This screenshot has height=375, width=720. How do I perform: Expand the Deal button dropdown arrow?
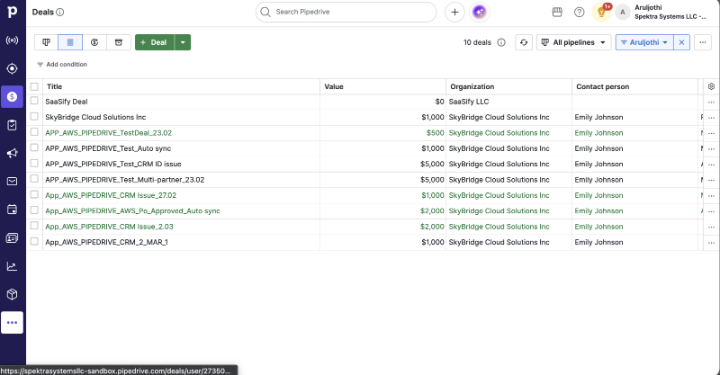tap(183, 42)
